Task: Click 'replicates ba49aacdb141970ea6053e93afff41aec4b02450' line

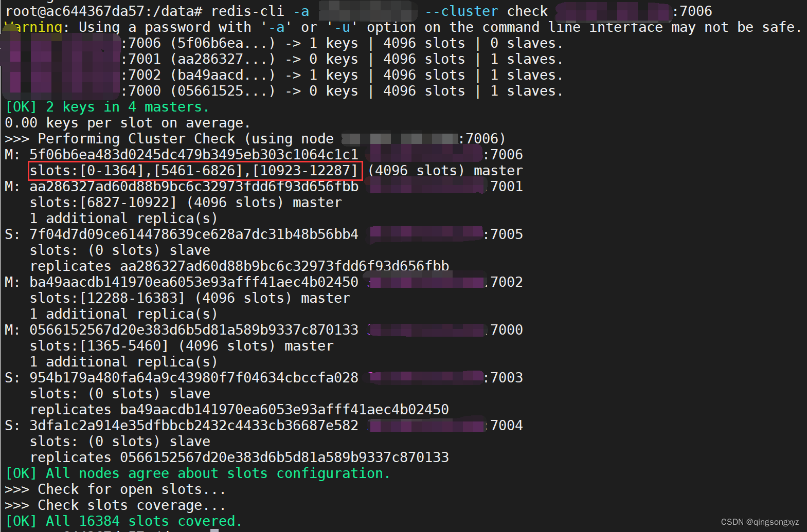Action: point(239,410)
